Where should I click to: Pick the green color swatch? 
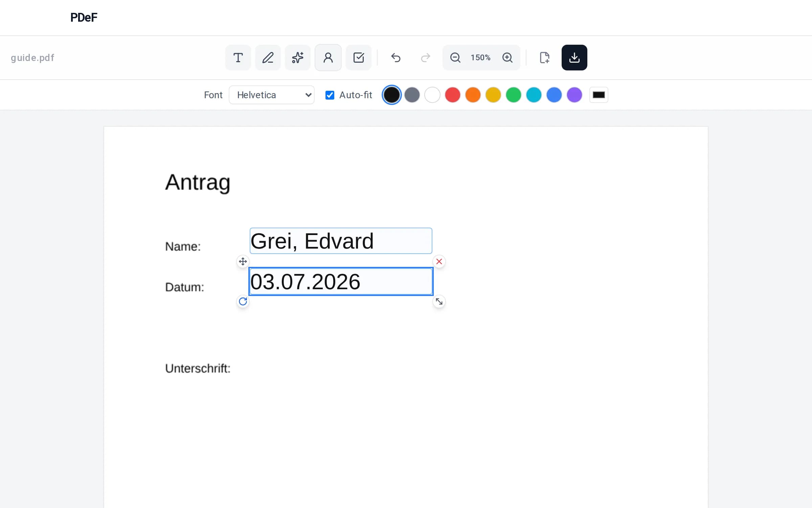pyautogui.click(x=513, y=95)
